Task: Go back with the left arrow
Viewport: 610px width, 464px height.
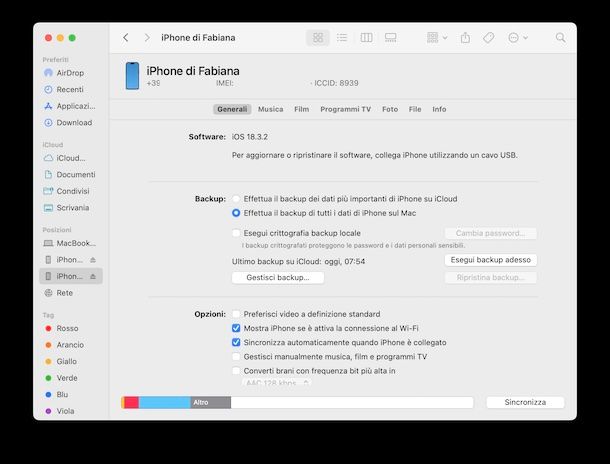Action: click(126, 38)
